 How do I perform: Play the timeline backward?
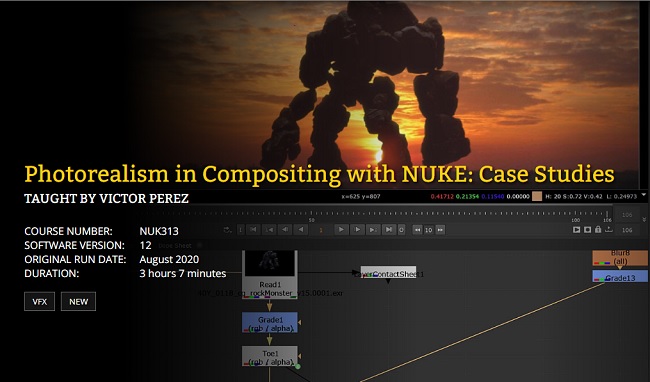point(301,230)
